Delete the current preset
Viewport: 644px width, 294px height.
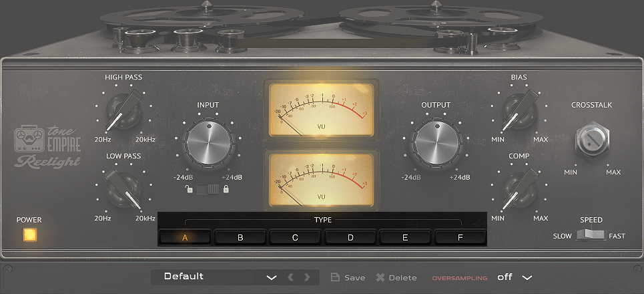pos(396,277)
